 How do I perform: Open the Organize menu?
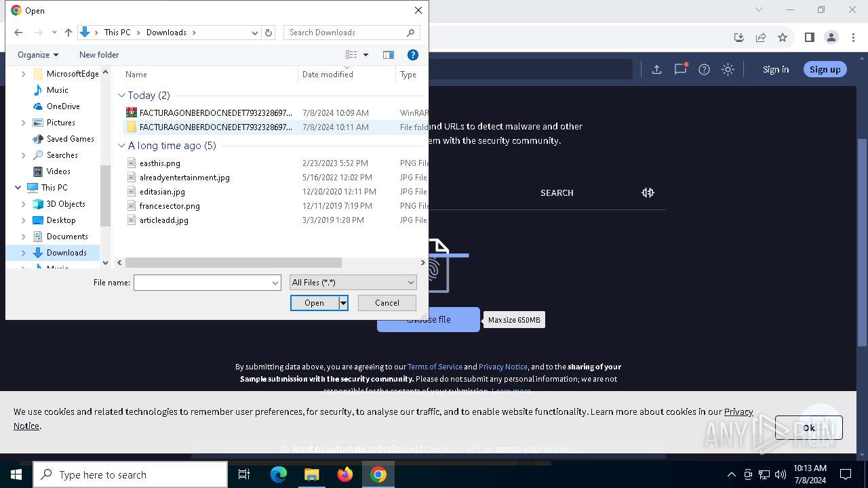[38, 55]
